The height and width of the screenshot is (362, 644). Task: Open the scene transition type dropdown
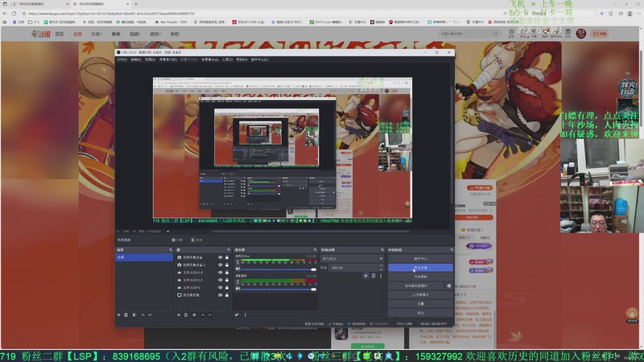pos(353,258)
